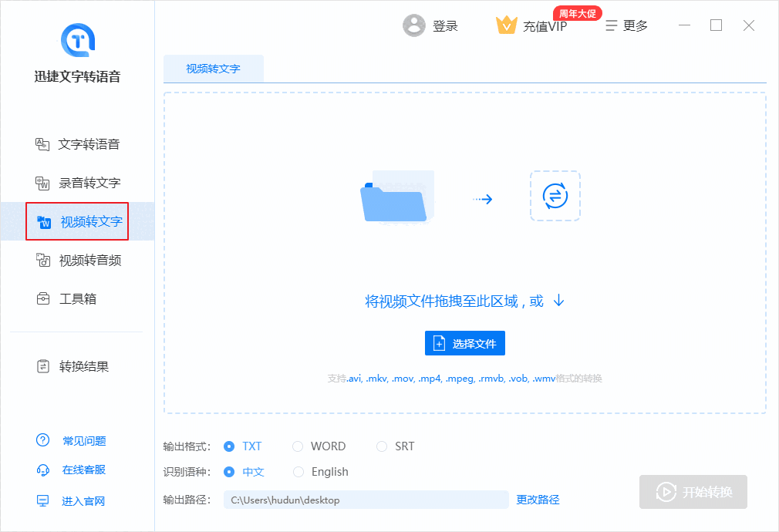
Task: Expand the 更多 menu at top right
Action: (x=627, y=25)
